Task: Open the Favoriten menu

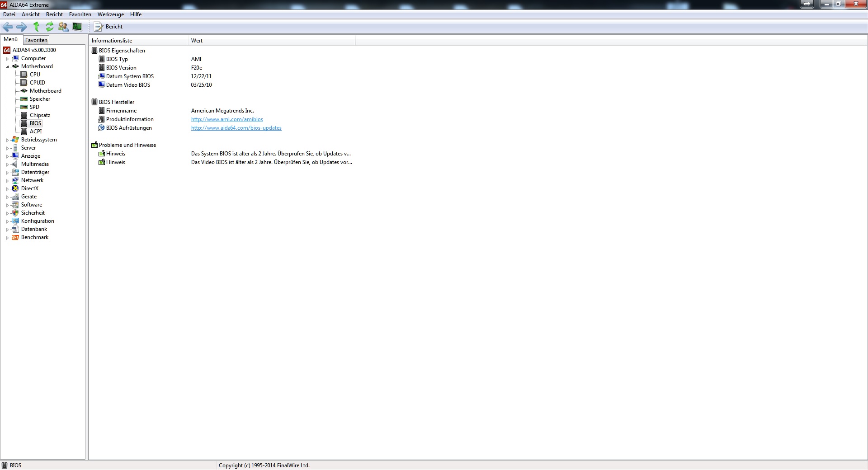Action: (80, 14)
